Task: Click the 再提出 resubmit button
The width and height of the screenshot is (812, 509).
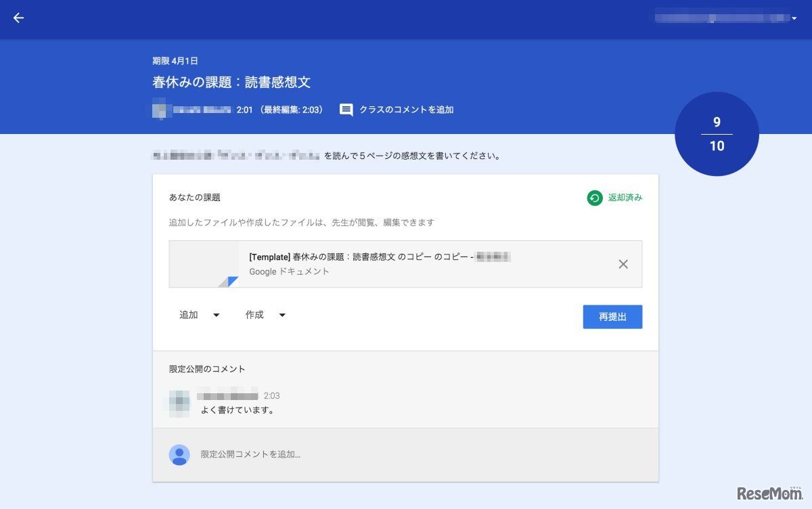Action: click(x=612, y=316)
